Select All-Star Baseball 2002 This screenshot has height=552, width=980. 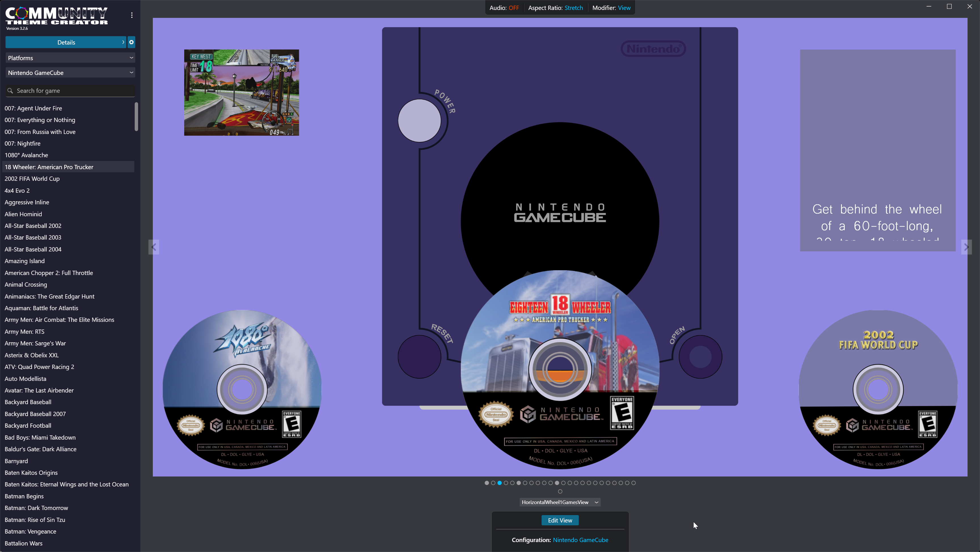point(33,226)
